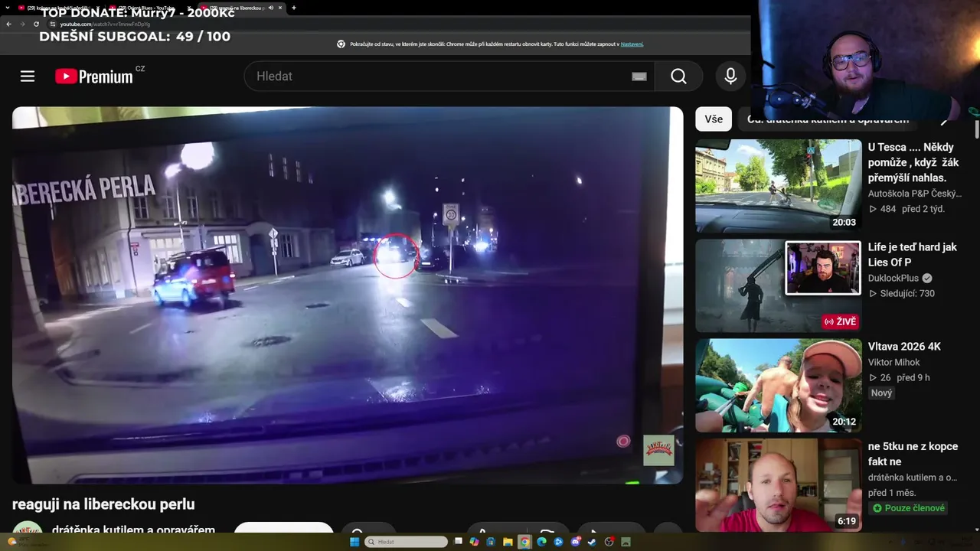Open the Life je teď hard live thumbnail

pyautogui.click(x=779, y=285)
